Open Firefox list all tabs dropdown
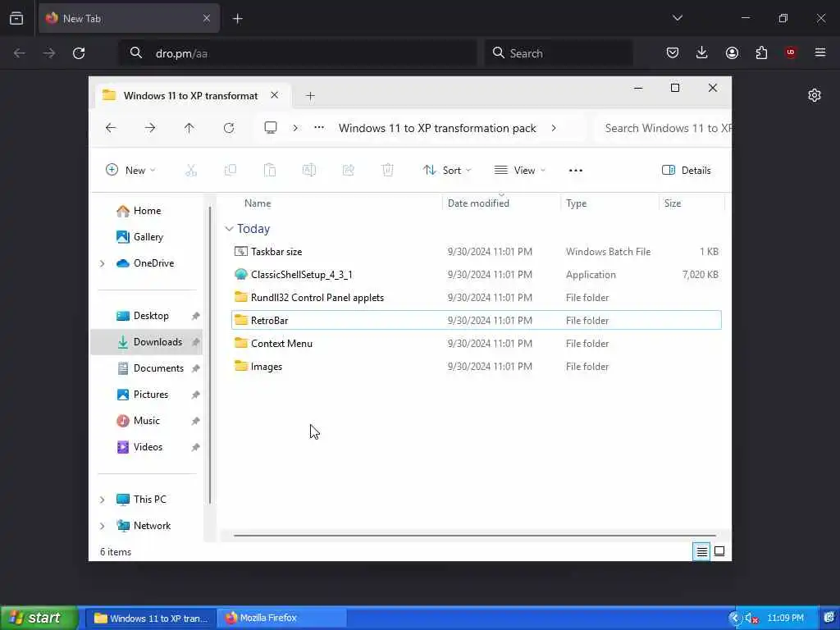 click(677, 18)
